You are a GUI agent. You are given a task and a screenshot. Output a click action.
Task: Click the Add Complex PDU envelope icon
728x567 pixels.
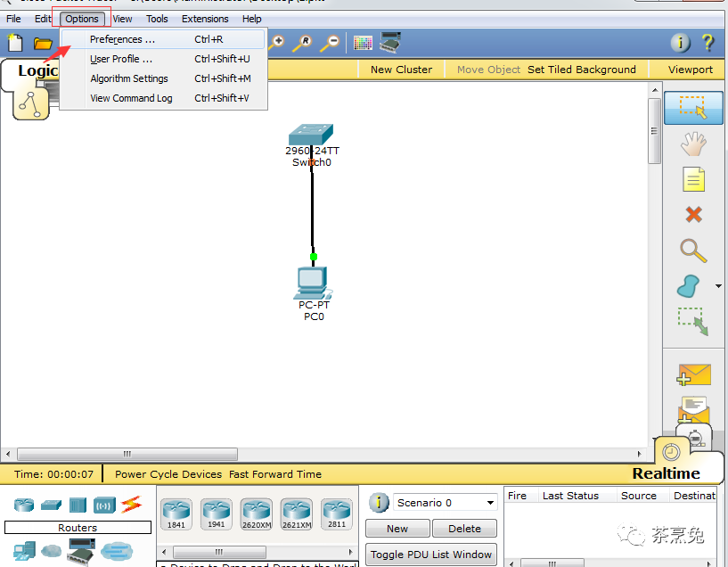click(x=693, y=409)
